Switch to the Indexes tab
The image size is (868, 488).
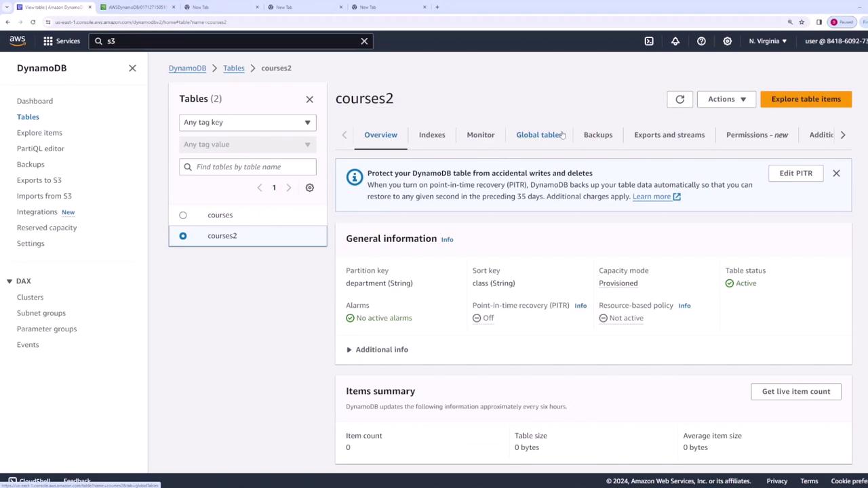(432, 135)
